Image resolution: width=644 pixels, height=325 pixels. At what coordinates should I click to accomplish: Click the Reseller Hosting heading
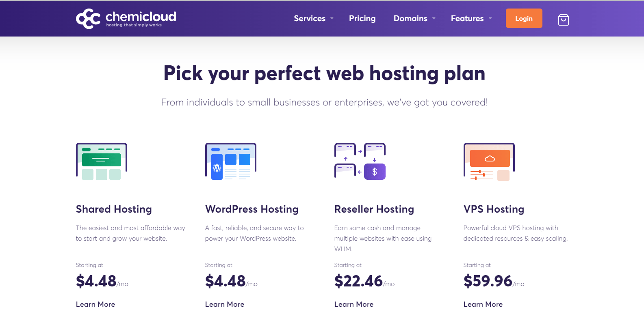(374, 209)
